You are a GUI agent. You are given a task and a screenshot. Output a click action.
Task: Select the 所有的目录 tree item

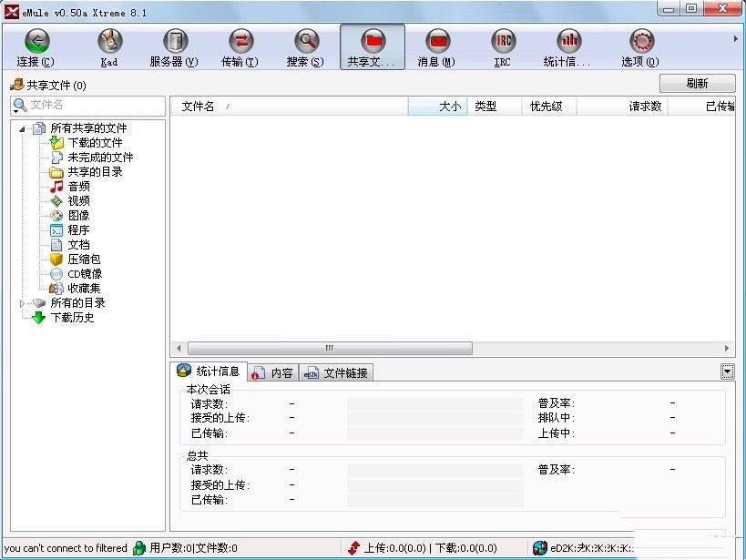pyautogui.click(x=78, y=303)
